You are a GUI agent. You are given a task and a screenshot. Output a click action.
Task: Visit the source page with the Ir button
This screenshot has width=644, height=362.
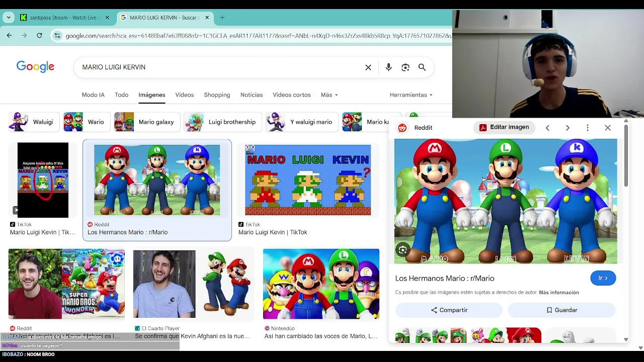(x=603, y=278)
